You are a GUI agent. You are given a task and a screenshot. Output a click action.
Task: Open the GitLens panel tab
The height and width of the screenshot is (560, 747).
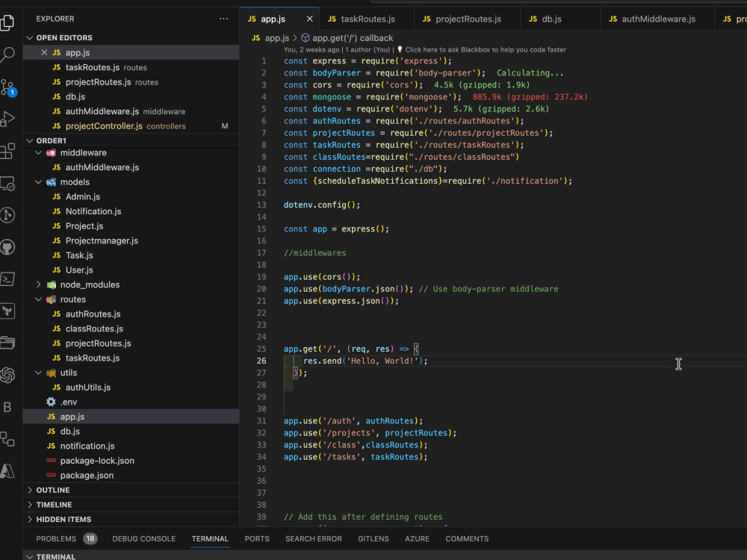(373, 538)
